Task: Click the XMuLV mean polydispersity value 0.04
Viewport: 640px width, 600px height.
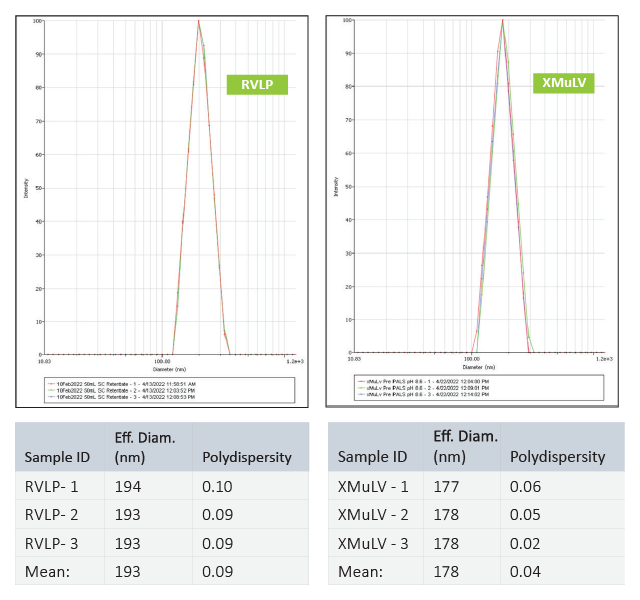Action: tap(524, 571)
